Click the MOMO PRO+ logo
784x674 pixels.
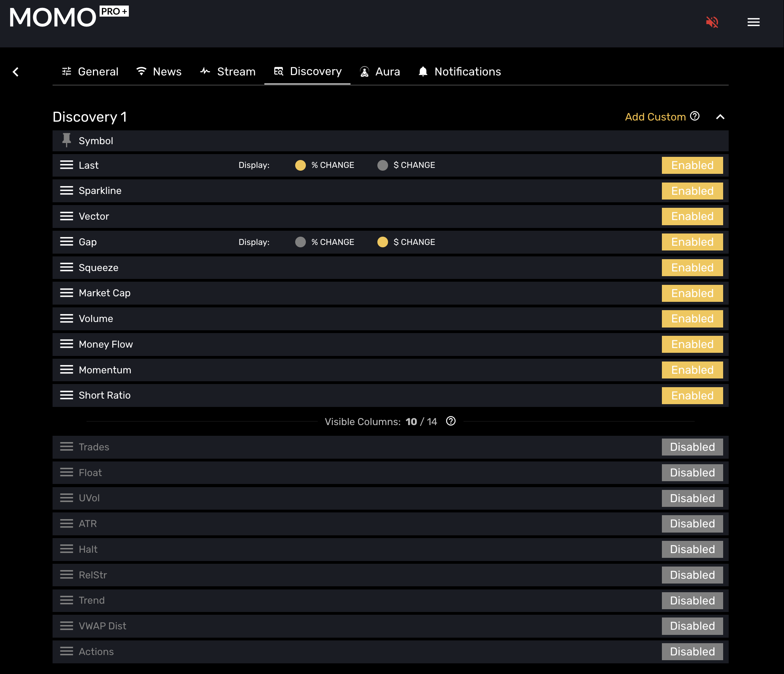(x=68, y=18)
